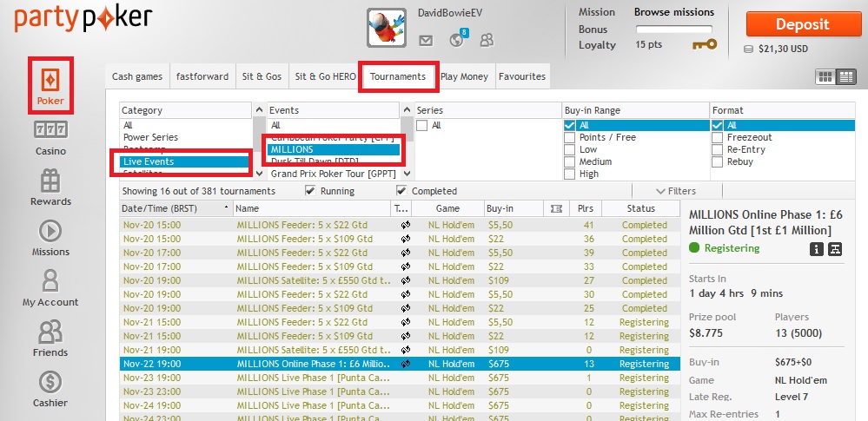Sort by the Plrs column header
Viewport: 868px width, 421px height.
click(585, 208)
